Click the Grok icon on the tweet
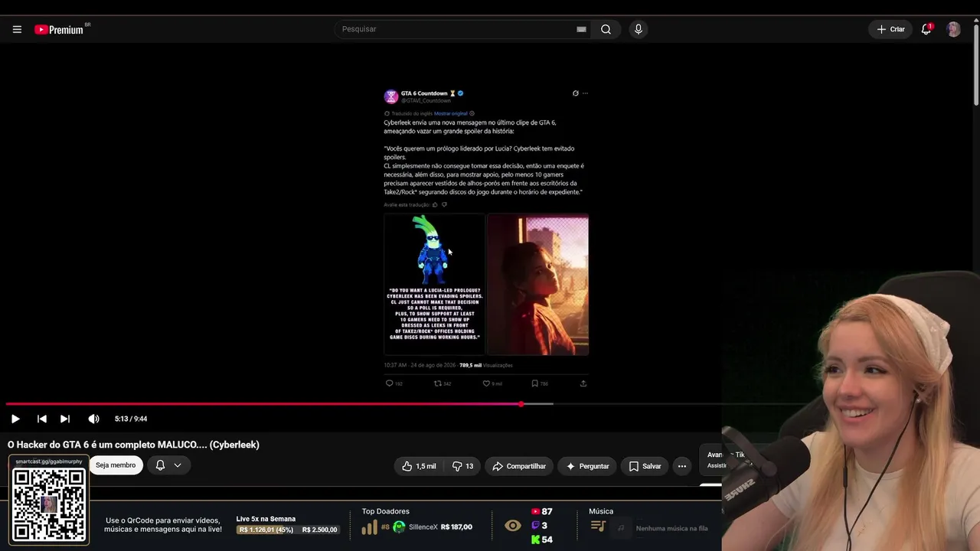The width and height of the screenshot is (980, 551). (x=575, y=93)
